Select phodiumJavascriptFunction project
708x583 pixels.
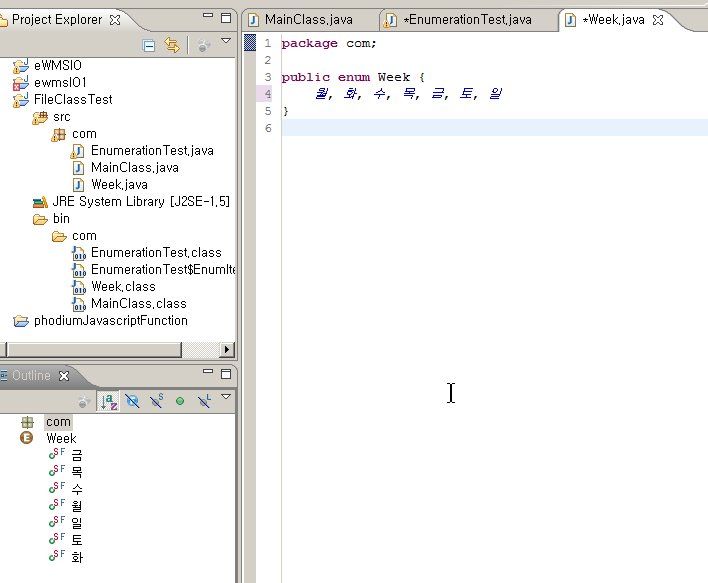(x=111, y=321)
